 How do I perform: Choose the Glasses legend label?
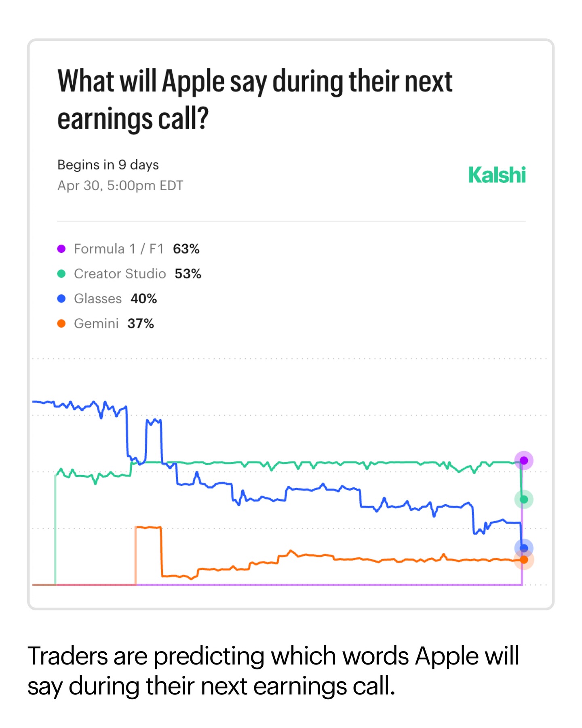click(98, 298)
